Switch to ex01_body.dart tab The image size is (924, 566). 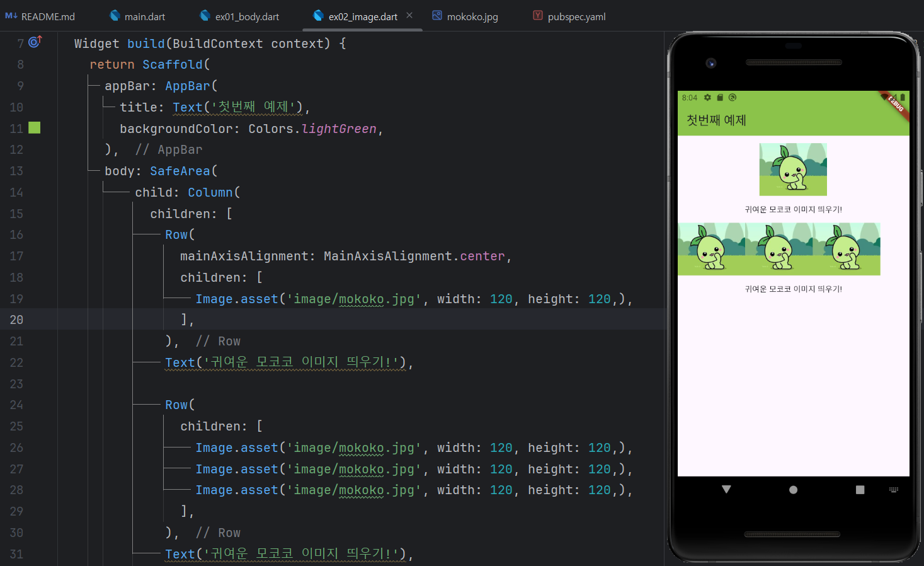click(239, 16)
